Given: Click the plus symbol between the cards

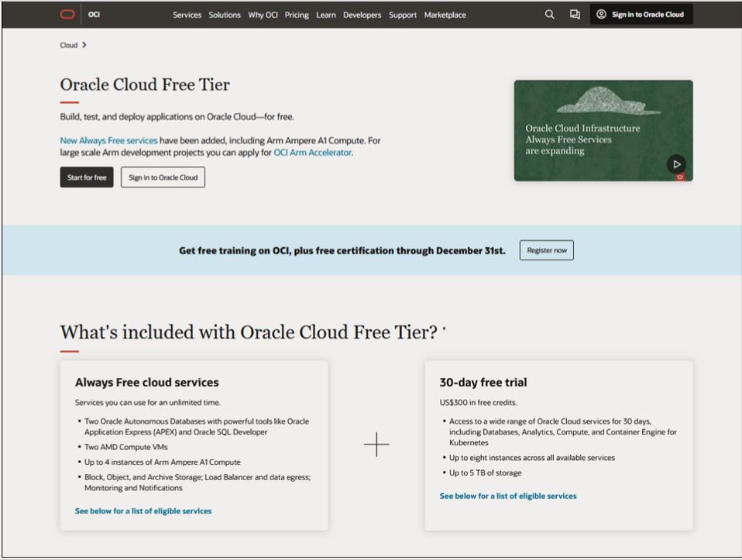Looking at the screenshot, I should 376,445.
